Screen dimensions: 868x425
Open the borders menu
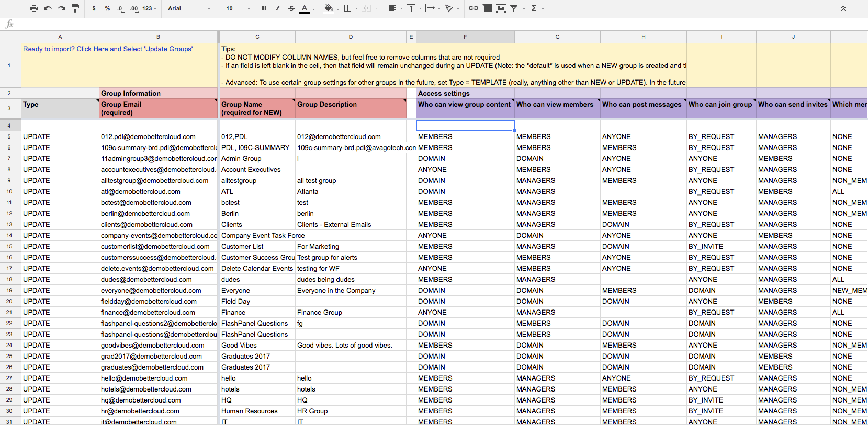(x=350, y=8)
